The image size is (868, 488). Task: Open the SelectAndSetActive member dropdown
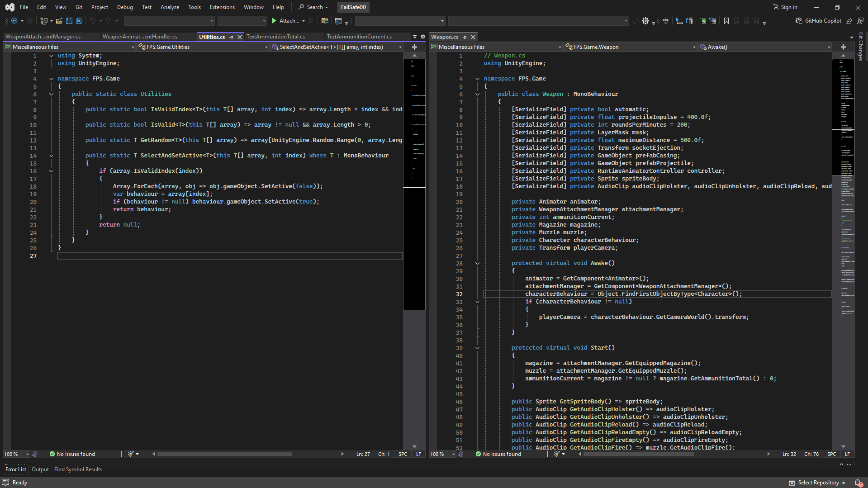(x=400, y=47)
